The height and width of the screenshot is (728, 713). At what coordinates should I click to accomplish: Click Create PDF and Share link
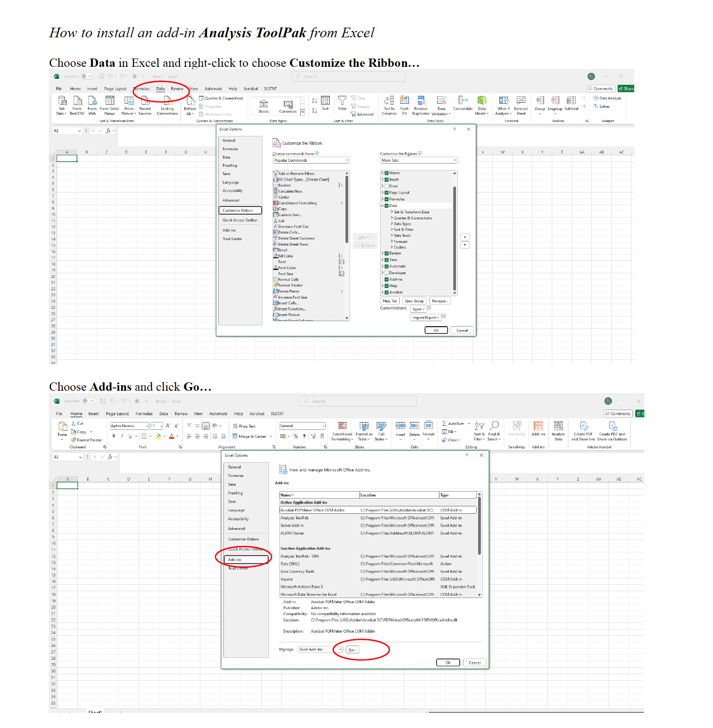tap(583, 431)
